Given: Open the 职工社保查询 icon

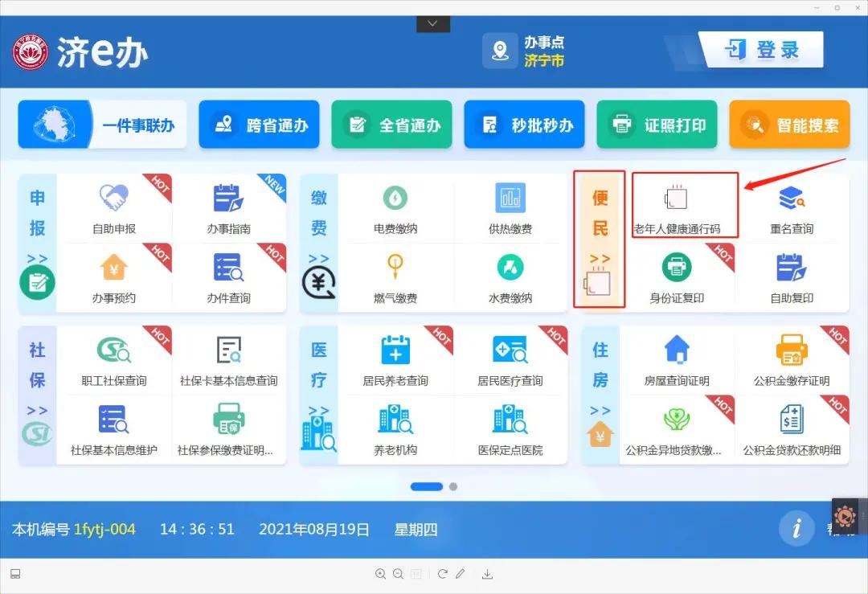Looking at the screenshot, I should pos(114,350).
